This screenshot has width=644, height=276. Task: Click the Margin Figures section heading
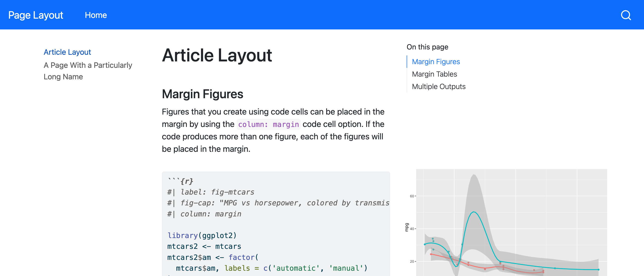[x=202, y=94]
